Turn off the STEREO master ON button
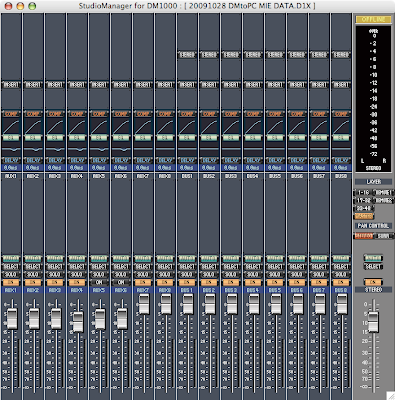The height and width of the screenshot is (400, 395). pos(373,282)
